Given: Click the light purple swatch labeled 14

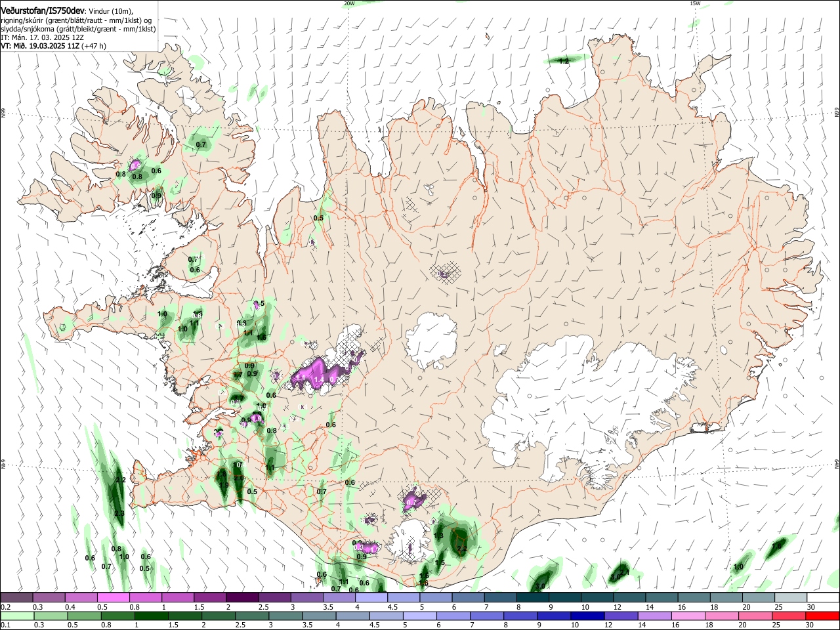Looking at the screenshot, I should pyautogui.click(x=654, y=616).
